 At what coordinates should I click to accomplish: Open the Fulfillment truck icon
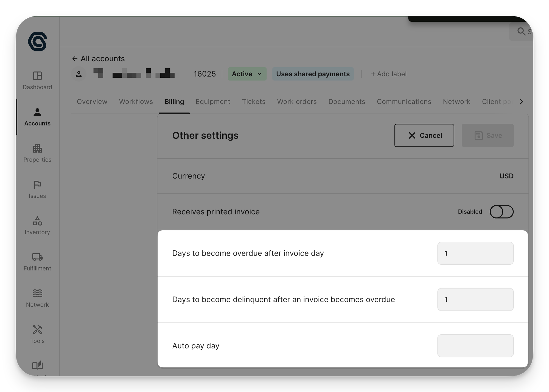point(37,257)
